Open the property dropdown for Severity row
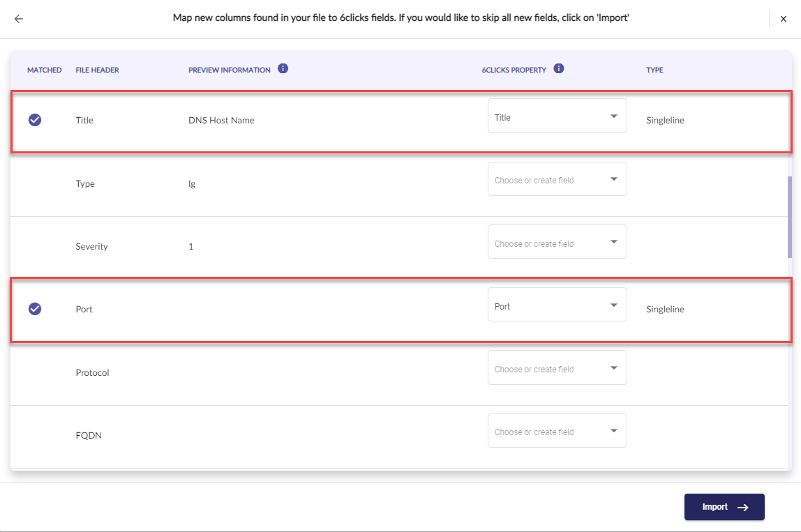Image resolution: width=801 pixels, height=532 pixels. click(557, 241)
